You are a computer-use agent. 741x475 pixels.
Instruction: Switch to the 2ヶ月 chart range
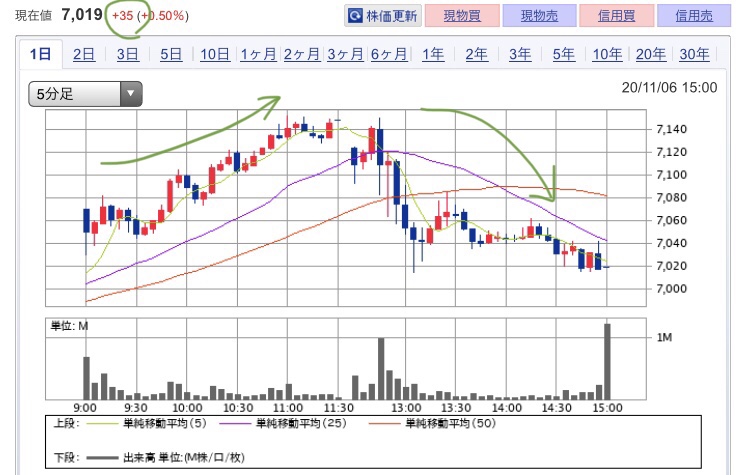[302, 54]
